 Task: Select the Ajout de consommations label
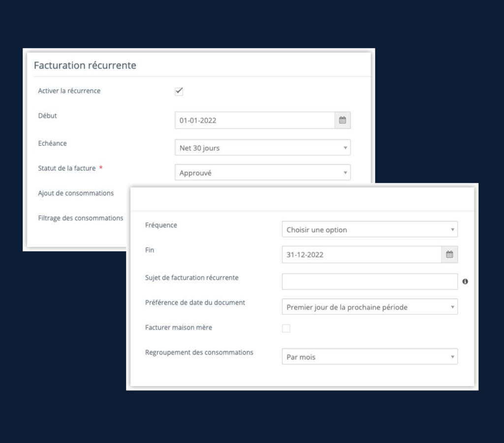point(76,193)
